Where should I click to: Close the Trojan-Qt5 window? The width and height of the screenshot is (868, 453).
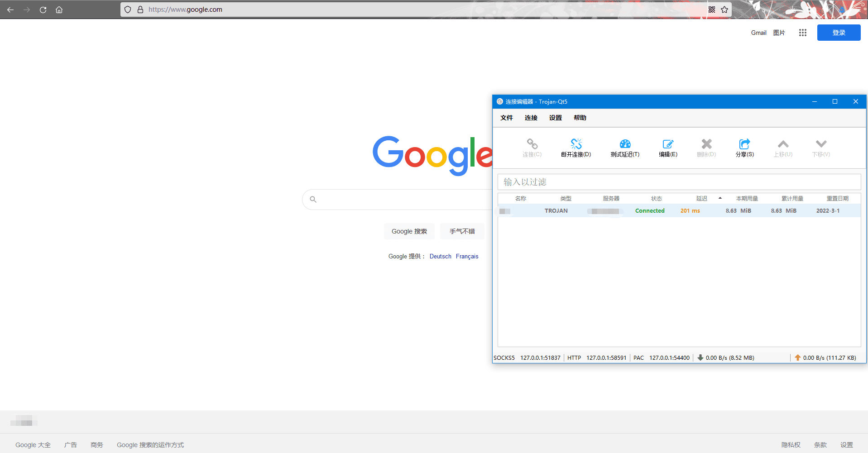[856, 101]
